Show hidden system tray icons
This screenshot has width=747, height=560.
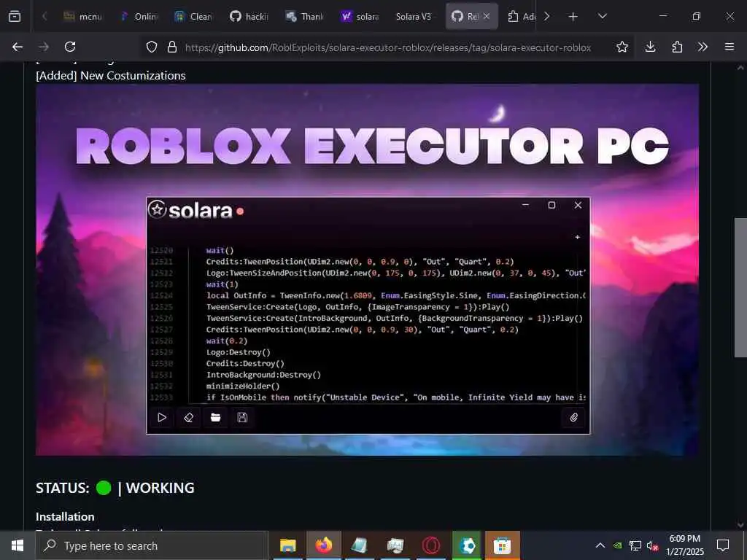[600, 545]
